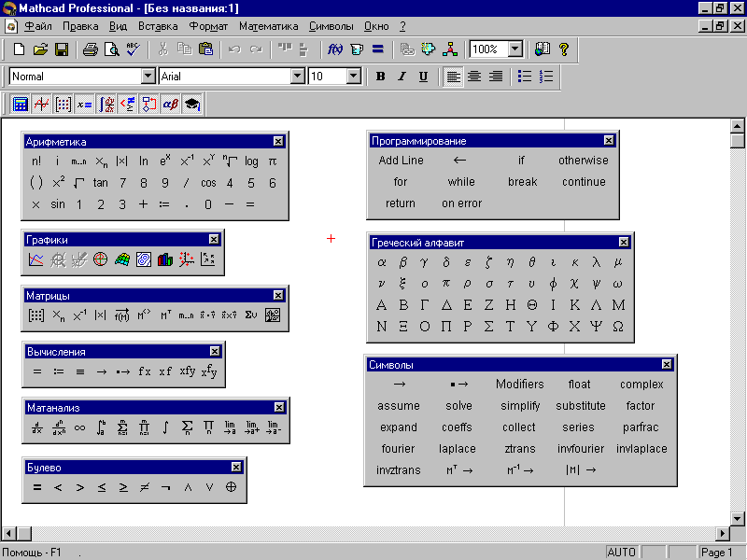Open the style dropdown showing Normal
Image resolution: width=747 pixels, height=560 pixels.
click(148, 77)
